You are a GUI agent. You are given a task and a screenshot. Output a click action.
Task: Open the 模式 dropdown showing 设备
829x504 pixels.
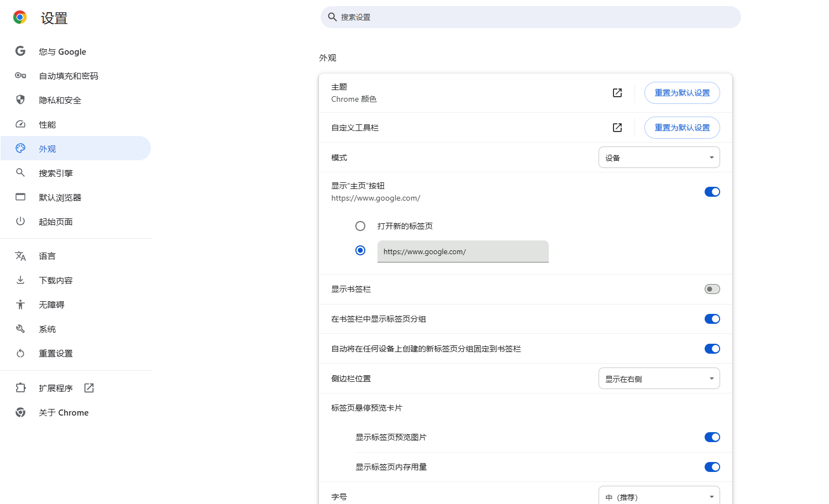(x=659, y=158)
